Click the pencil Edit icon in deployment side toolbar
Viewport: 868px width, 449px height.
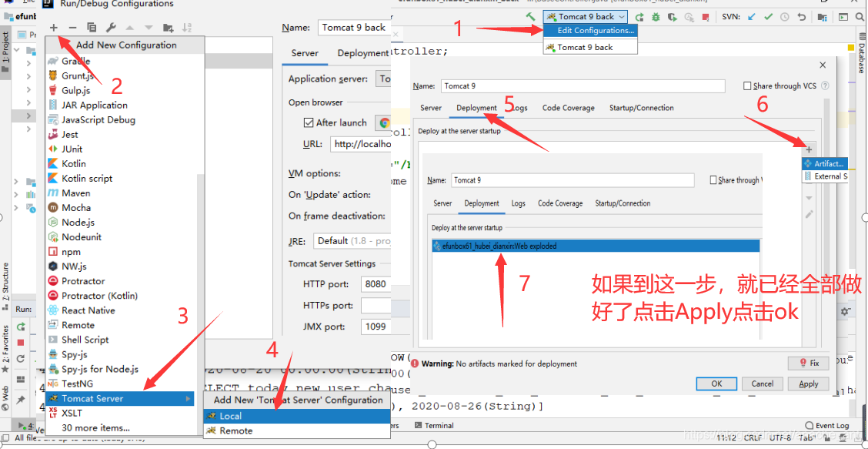809,214
